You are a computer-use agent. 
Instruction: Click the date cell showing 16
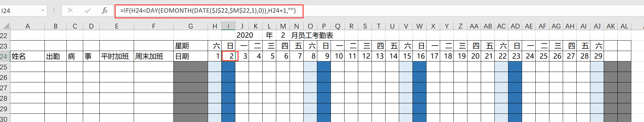[419, 56]
